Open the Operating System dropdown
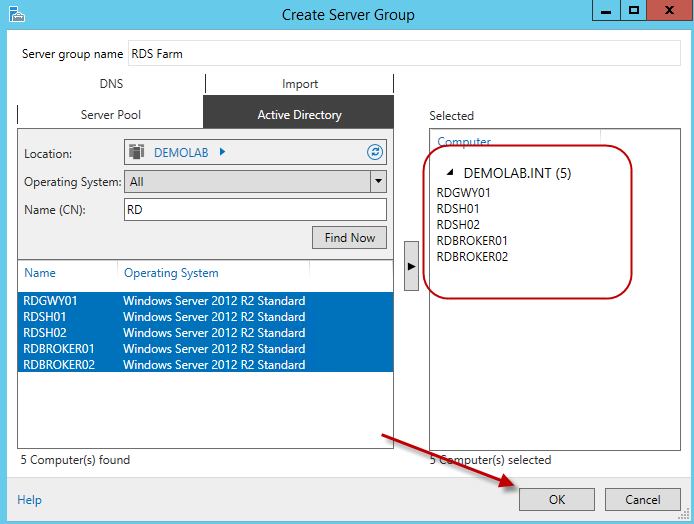694x524 pixels. click(x=378, y=181)
